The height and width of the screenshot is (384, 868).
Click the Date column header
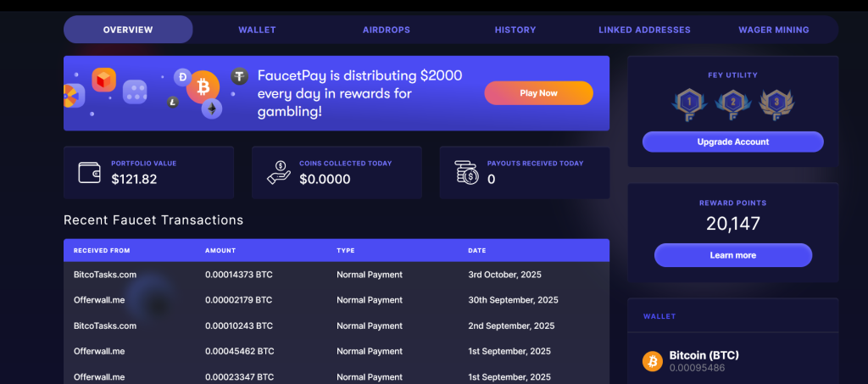click(477, 251)
